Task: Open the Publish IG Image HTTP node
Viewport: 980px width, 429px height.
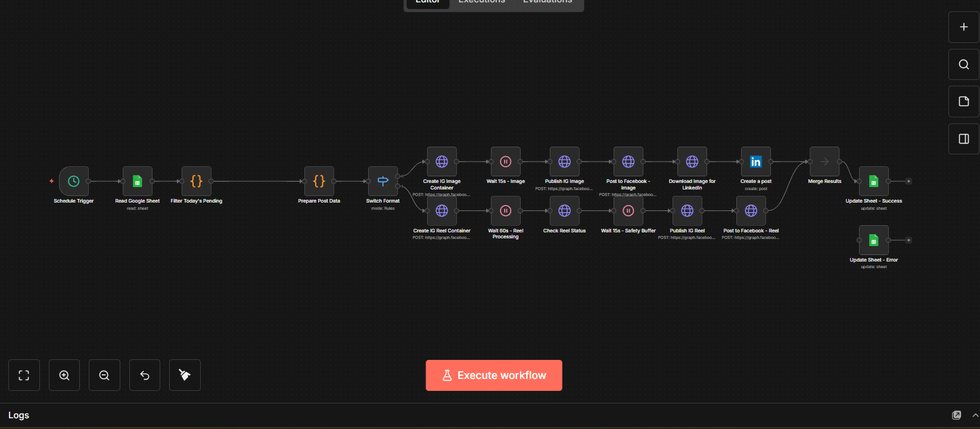Action: 565,161
